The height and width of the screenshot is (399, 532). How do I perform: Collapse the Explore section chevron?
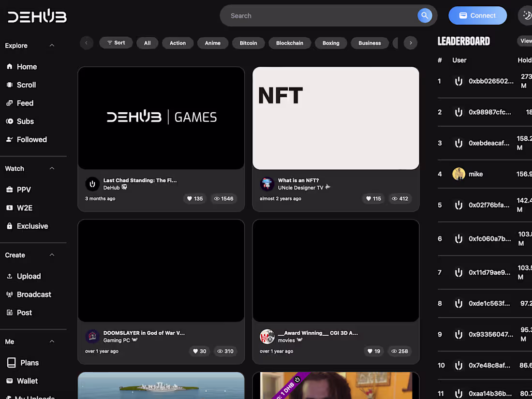tap(52, 45)
